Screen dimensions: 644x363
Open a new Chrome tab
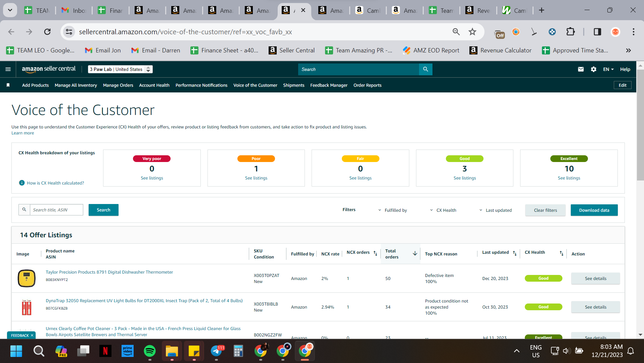[542, 10]
